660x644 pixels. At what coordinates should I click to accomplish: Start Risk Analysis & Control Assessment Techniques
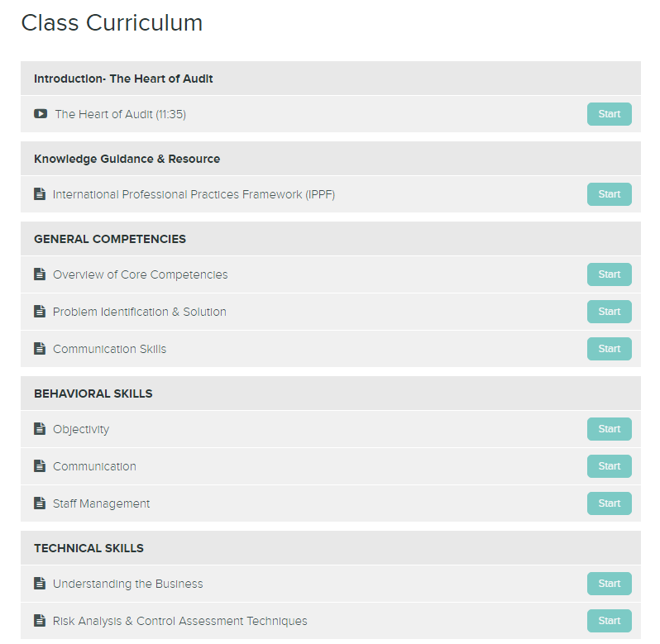tap(609, 621)
